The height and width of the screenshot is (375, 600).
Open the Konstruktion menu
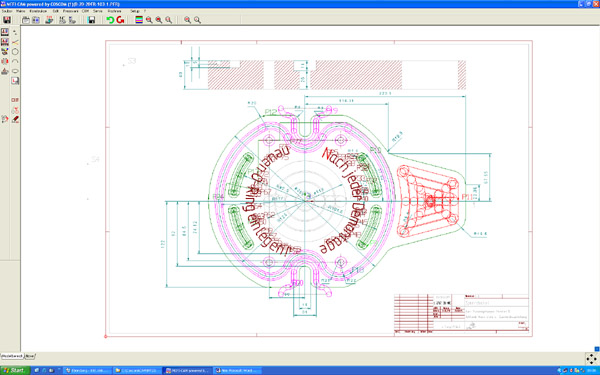[38, 11]
